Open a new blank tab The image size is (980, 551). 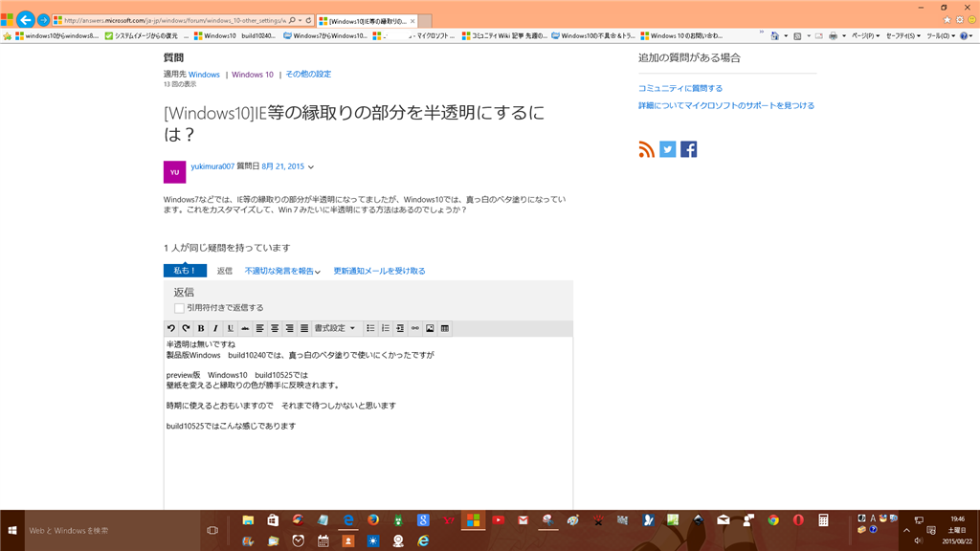click(x=425, y=21)
